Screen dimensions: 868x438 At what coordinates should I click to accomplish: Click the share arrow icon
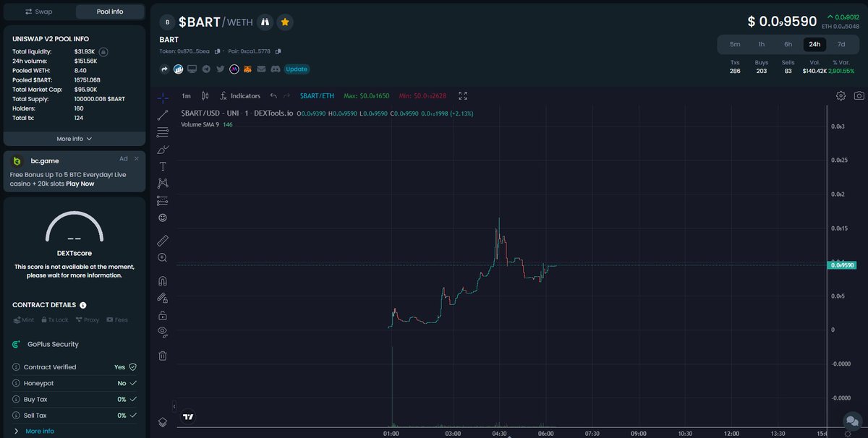pos(164,69)
